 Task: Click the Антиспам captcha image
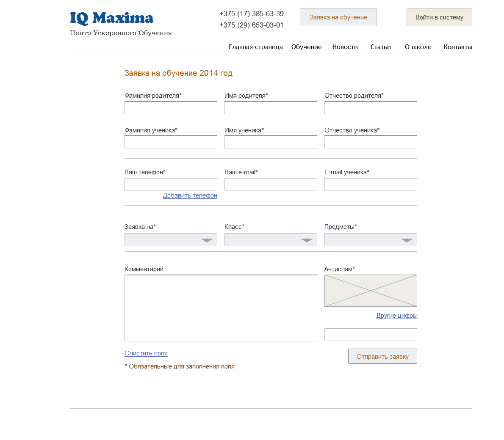[371, 291]
